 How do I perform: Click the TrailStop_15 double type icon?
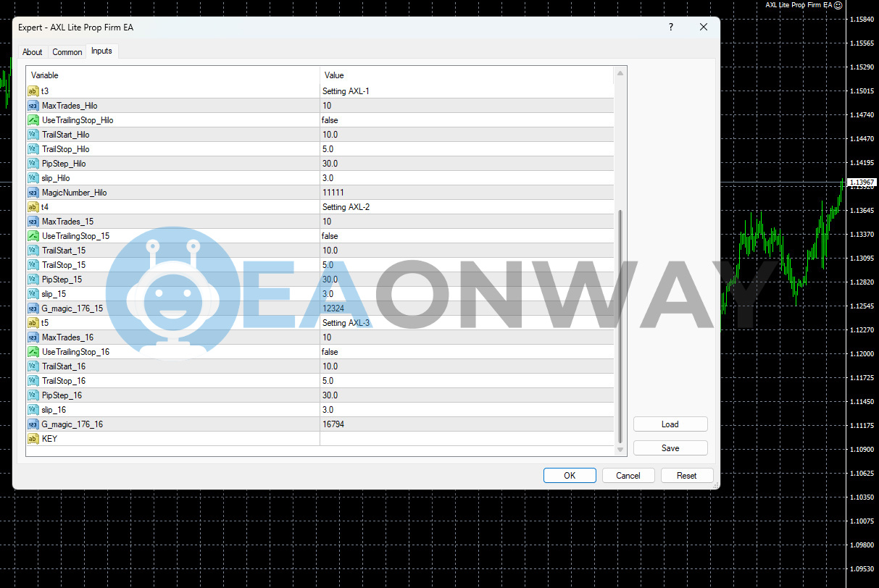[33, 265]
